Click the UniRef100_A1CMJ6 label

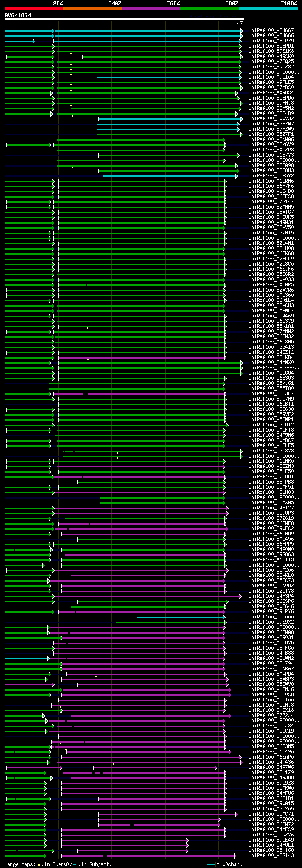tap(271, 690)
